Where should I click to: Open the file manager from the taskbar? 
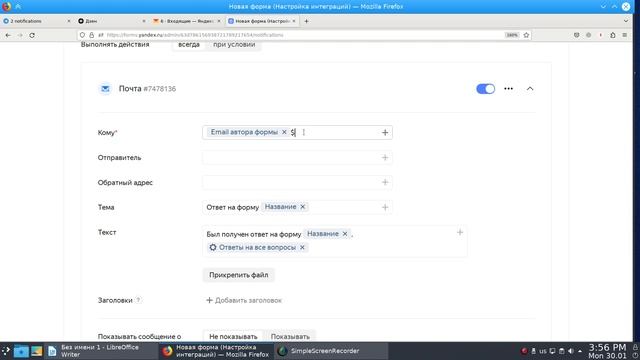(21, 351)
